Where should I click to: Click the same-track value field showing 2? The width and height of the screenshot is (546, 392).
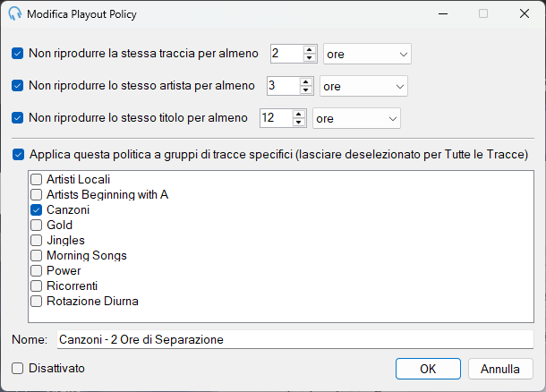click(287, 54)
